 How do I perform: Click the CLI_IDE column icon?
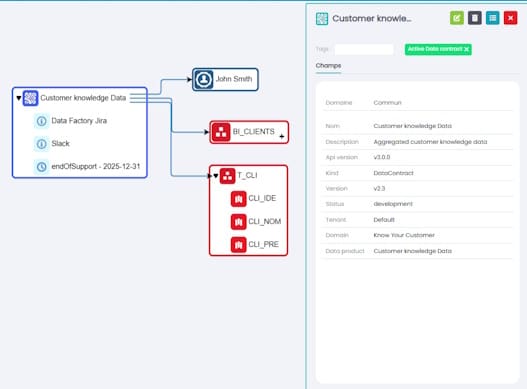click(239, 199)
